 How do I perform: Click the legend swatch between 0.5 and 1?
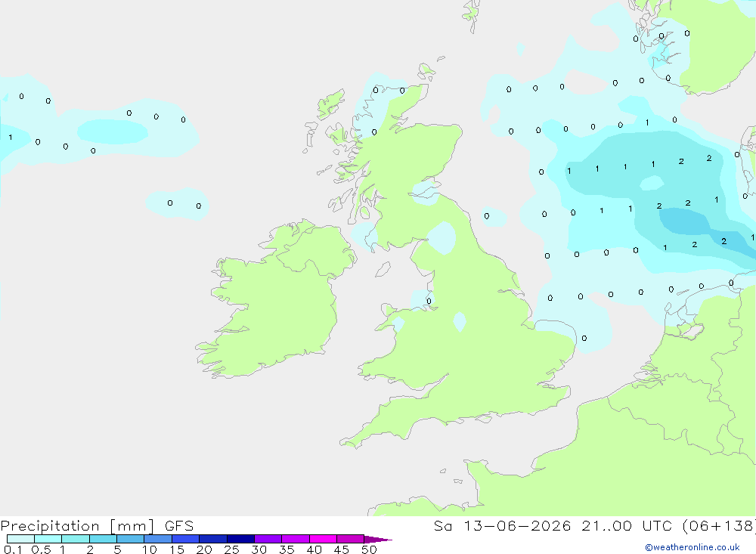(48, 539)
